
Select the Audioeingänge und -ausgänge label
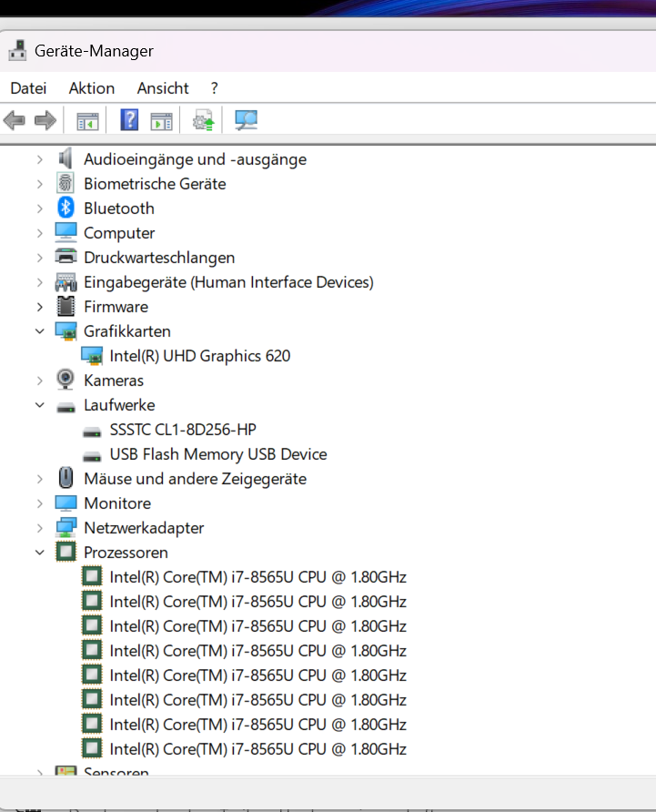coord(196,159)
